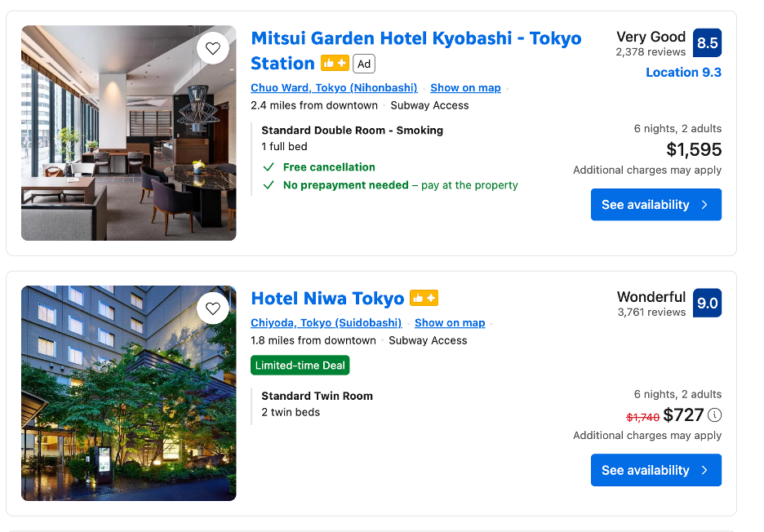Click the 9.0 review score badge
This screenshot has width=764, height=532.
[x=707, y=304]
